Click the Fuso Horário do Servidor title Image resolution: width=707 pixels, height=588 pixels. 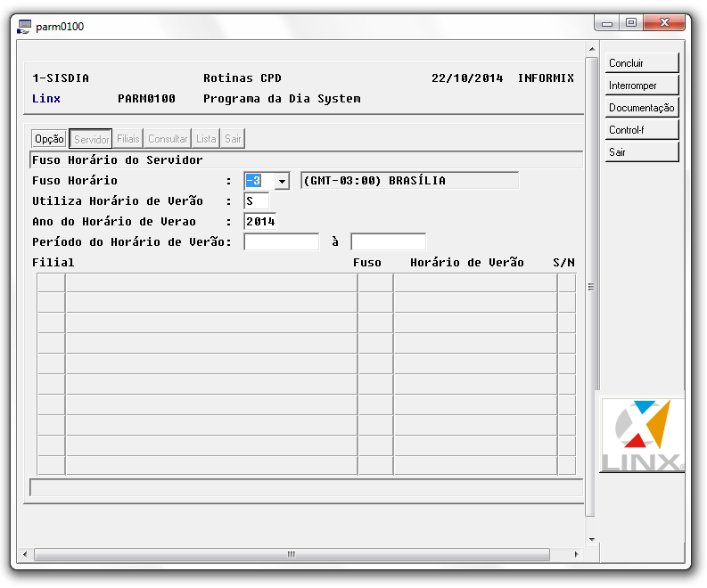(117, 160)
